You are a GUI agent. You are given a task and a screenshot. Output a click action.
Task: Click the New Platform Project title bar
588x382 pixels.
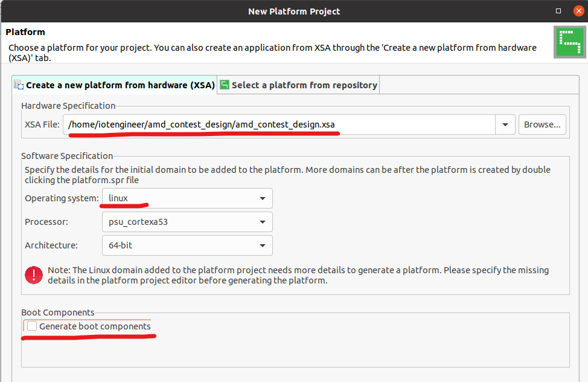tap(294, 11)
